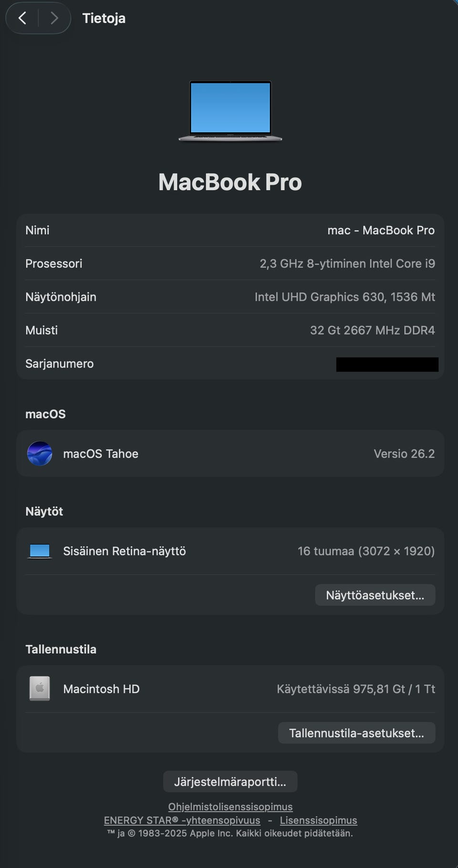Screen dimensions: 458x868
Task: Click the back navigation arrow
Action: (22, 18)
